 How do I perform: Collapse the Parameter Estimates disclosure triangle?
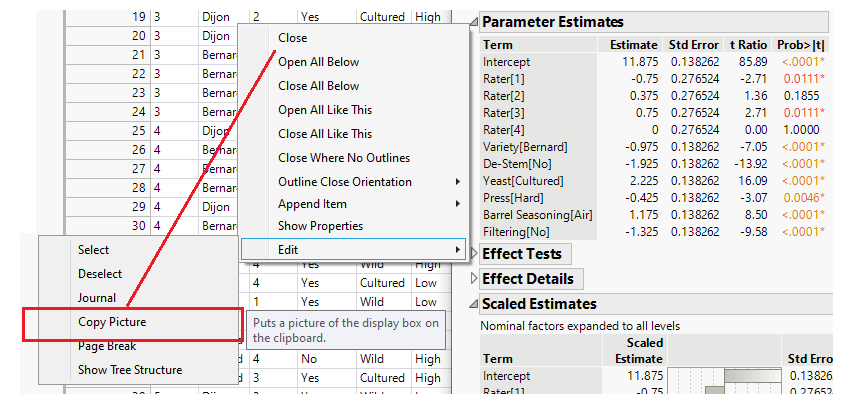click(x=475, y=22)
